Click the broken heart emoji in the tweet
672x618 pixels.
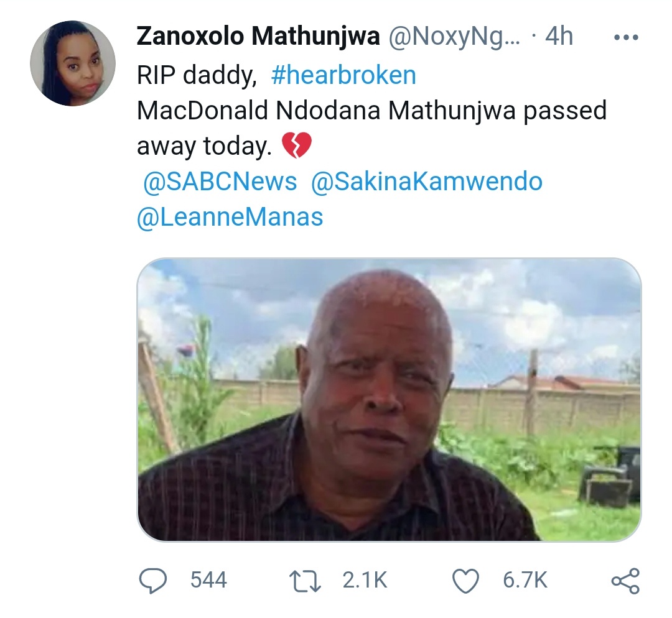(296, 147)
